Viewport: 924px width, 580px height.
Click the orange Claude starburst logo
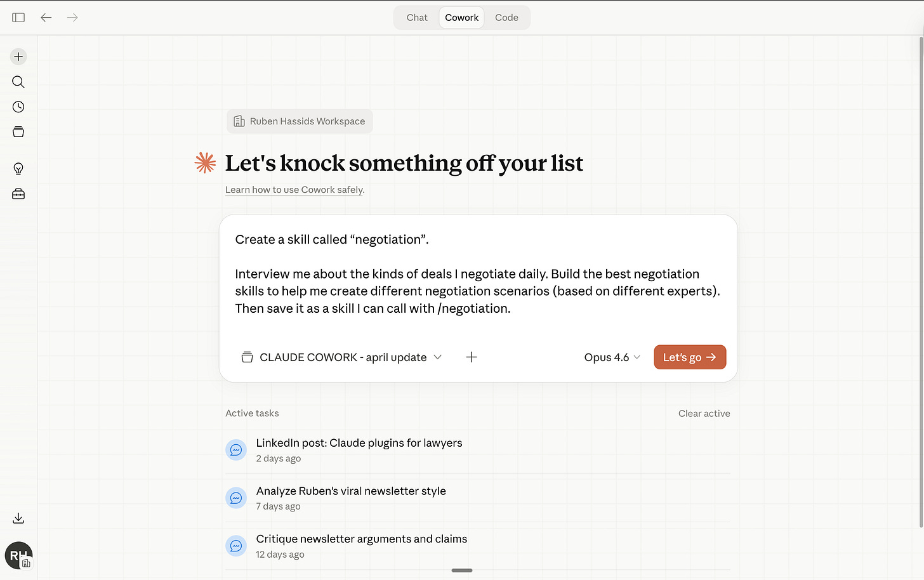[205, 162]
